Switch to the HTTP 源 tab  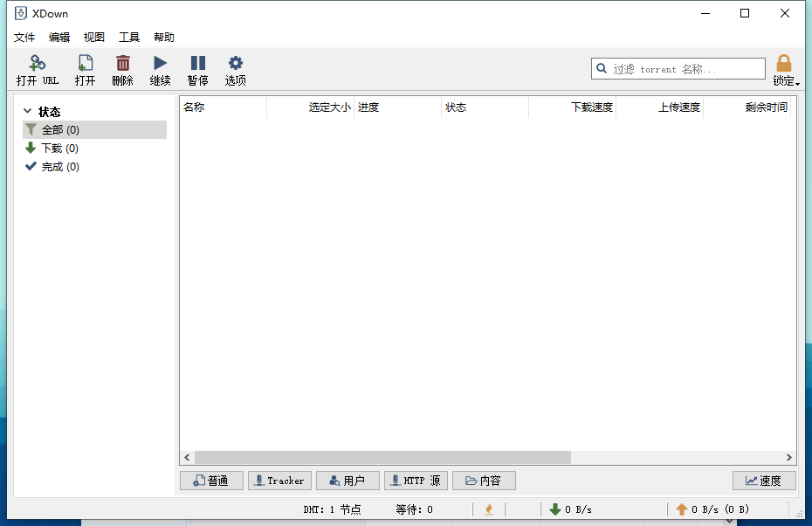pos(416,480)
